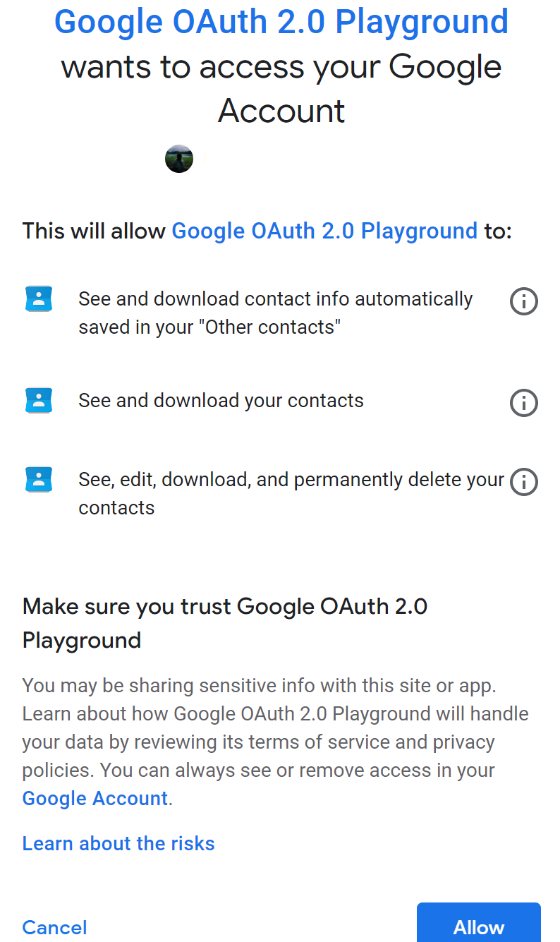Click the "Make sure you trust" heading

[x=225, y=623]
